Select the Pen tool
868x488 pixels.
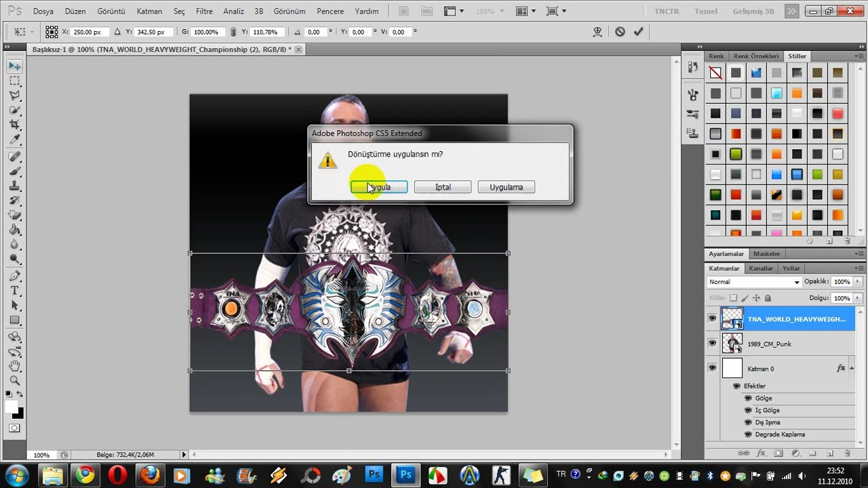click(x=14, y=277)
